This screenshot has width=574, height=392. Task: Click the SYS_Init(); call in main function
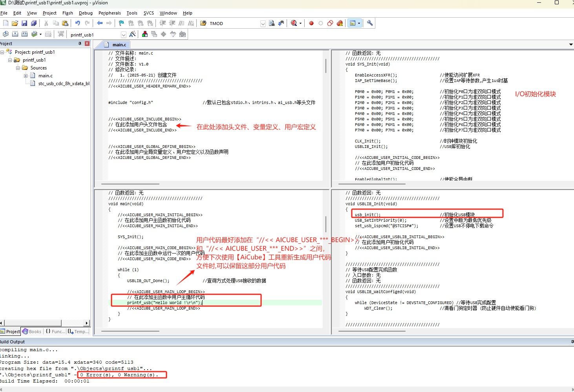[x=131, y=237]
